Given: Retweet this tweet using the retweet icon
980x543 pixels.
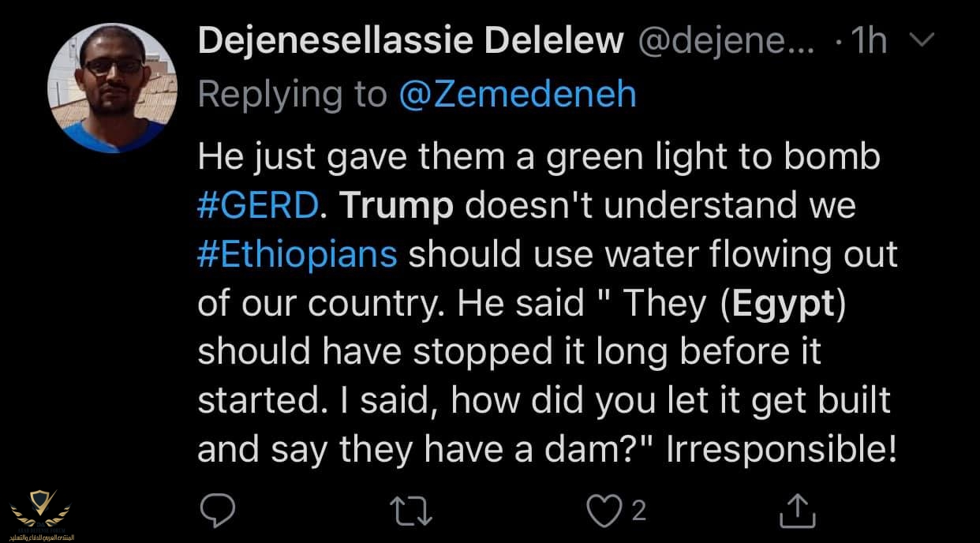Looking at the screenshot, I should click(413, 511).
